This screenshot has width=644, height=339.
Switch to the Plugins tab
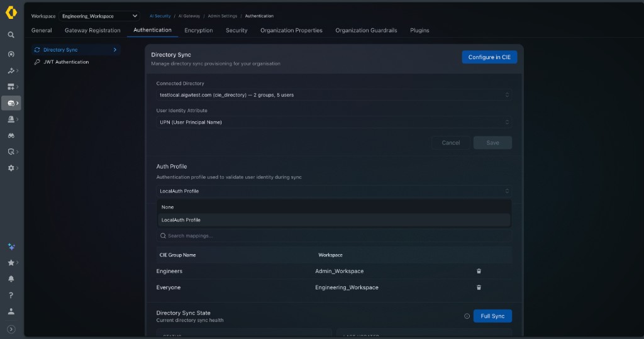pos(419,30)
